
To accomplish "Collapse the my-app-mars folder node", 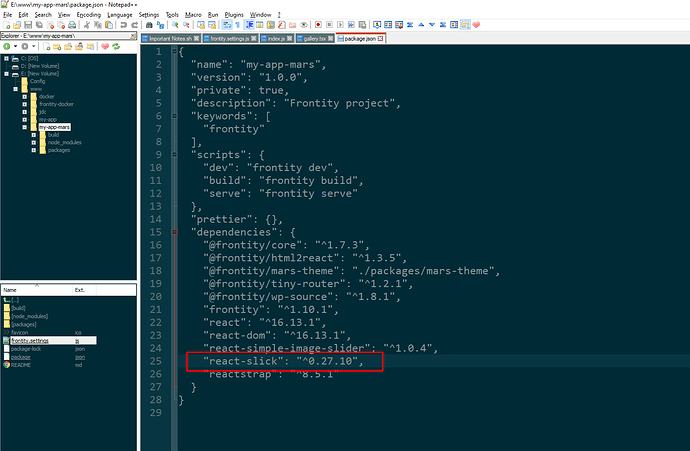I will point(25,128).
